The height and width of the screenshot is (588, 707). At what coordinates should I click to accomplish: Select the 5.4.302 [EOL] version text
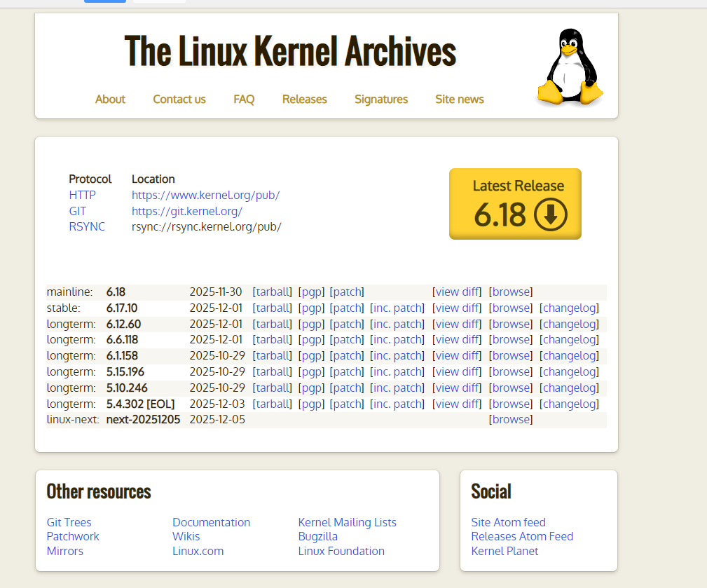pos(140,404)
